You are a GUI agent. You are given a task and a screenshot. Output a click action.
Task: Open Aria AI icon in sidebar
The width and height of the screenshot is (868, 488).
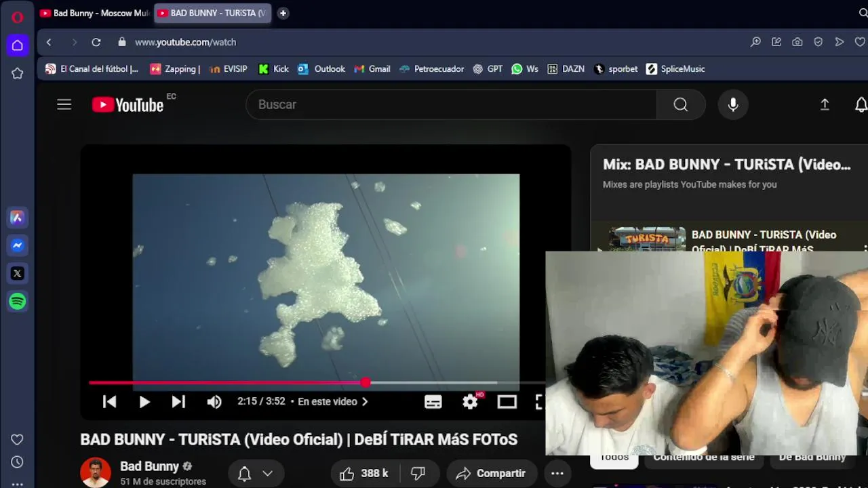pos(18,218)
